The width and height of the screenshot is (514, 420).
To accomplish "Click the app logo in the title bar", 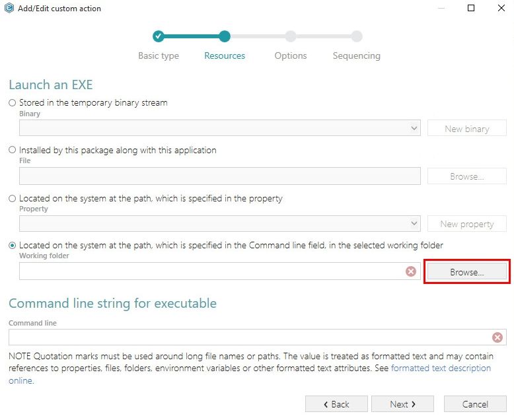I will 9,8.
